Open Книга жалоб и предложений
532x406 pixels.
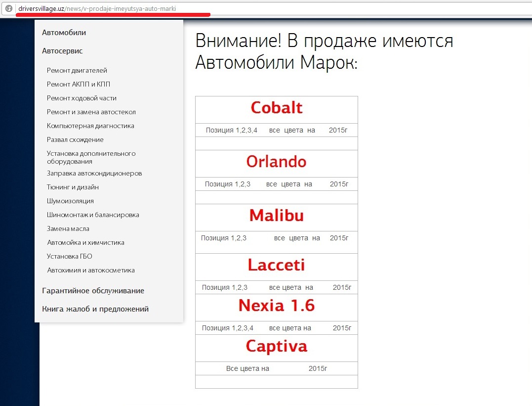click(95, 309)
